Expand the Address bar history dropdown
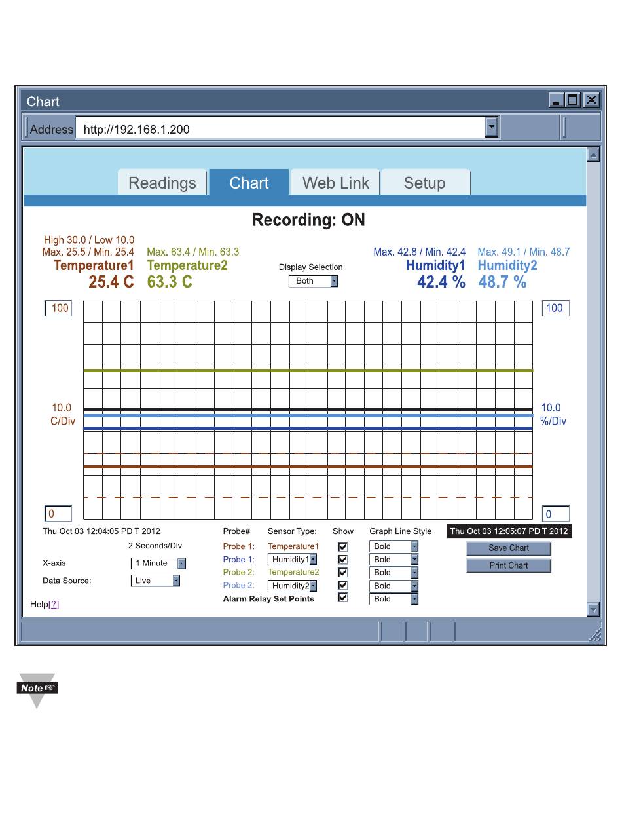The width and height of the screenshot is (622, 840). click(x=492, y=128)
